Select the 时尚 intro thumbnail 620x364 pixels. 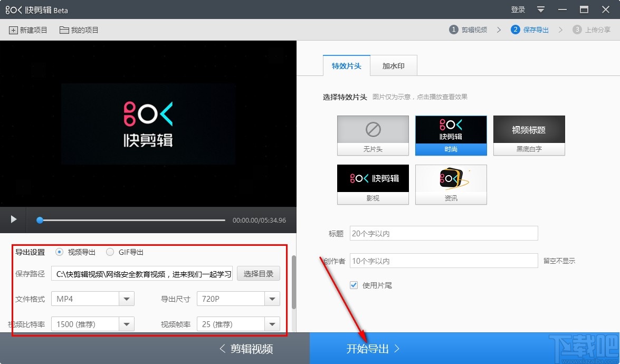coord(451,135)
